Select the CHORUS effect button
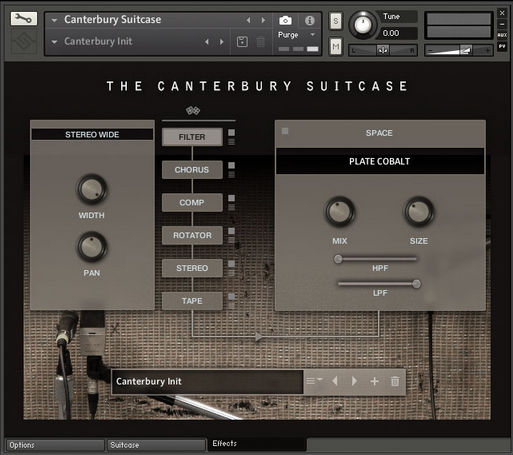Image resolution: width=513 pixels, height=455 pixels. tap(192, 170)
